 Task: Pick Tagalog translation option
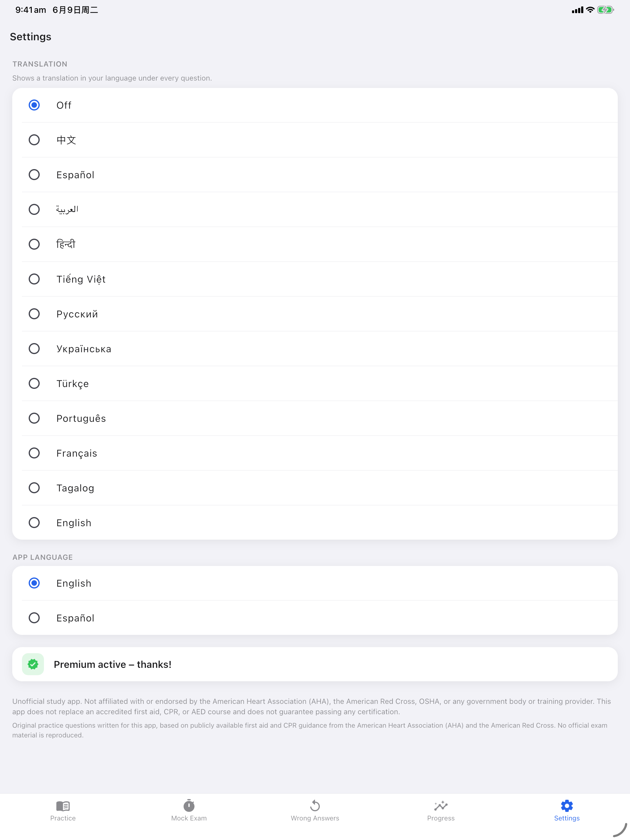tap(315, 488)
